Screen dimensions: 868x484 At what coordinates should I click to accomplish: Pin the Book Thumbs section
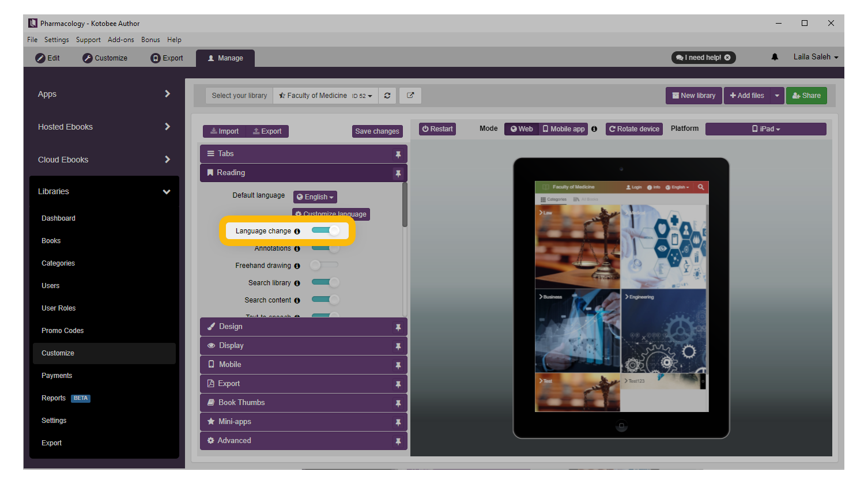(x=398, y=403)
